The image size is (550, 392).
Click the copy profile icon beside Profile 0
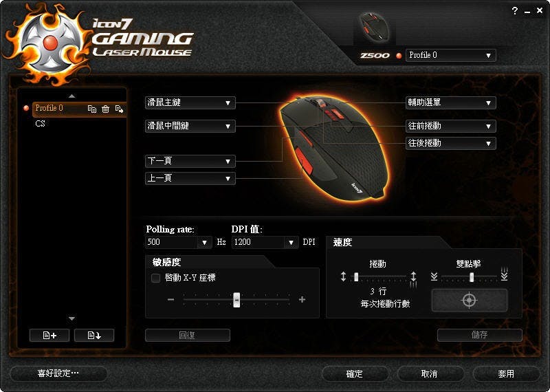pos(92,109)
